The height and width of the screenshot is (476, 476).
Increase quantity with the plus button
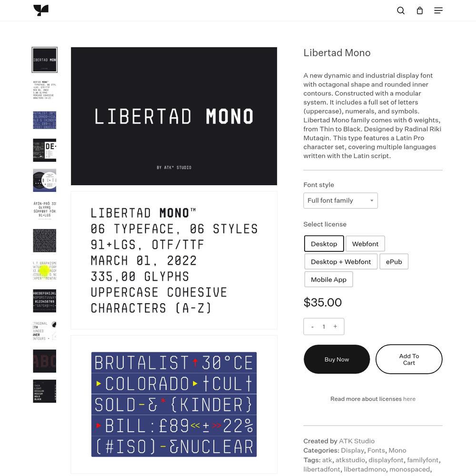tap(335, 327)
